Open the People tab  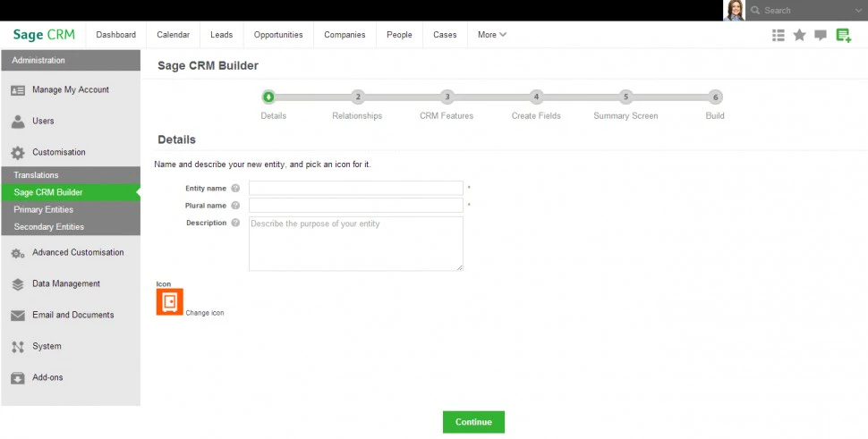click(x=399, y=35)
